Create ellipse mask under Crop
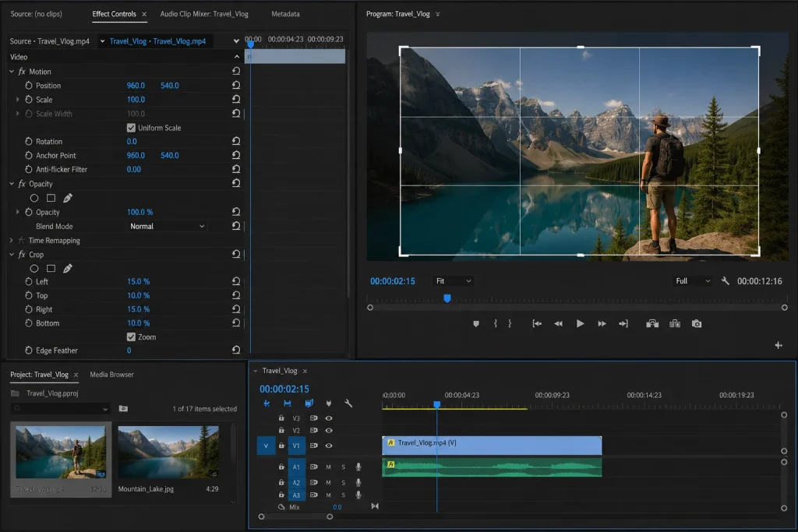798x532 pixels. click(x=34, y=268)
